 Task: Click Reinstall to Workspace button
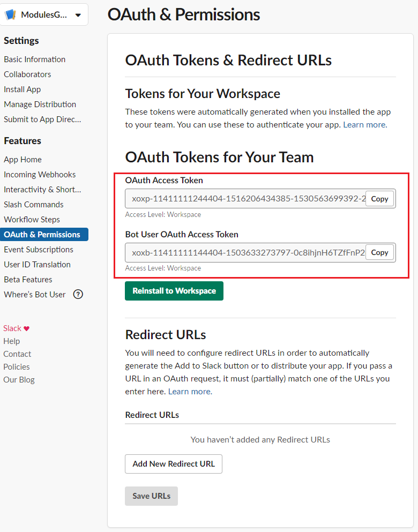[174, 291]
